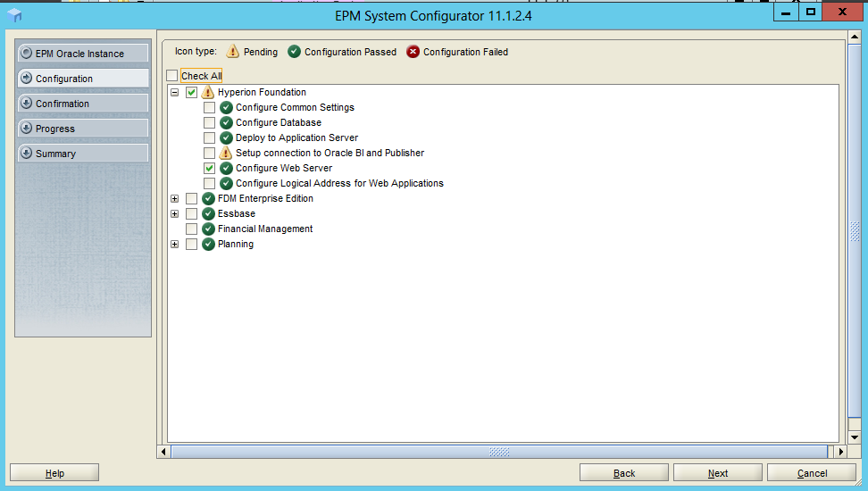868x491 pixels.
Task: Check the Planning checkbox
Action: coord(191,244)
